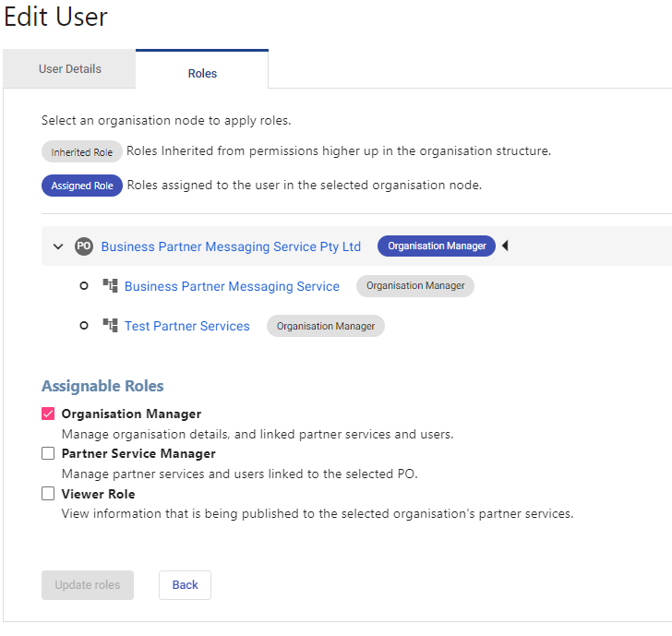
Task: Select the Roles tab
Action: pyautogui.click(x=202, y=72)
